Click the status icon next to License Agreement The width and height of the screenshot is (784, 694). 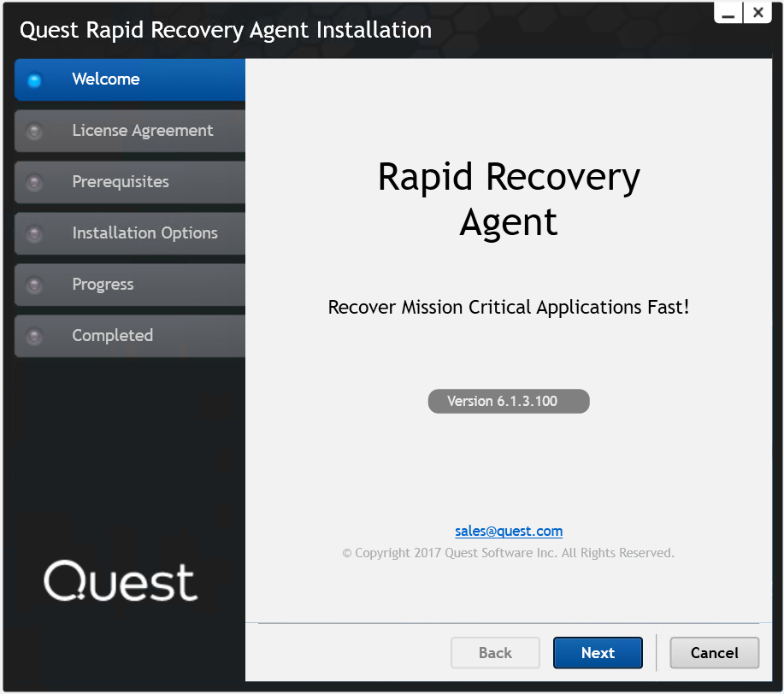[x=33, y=131]
